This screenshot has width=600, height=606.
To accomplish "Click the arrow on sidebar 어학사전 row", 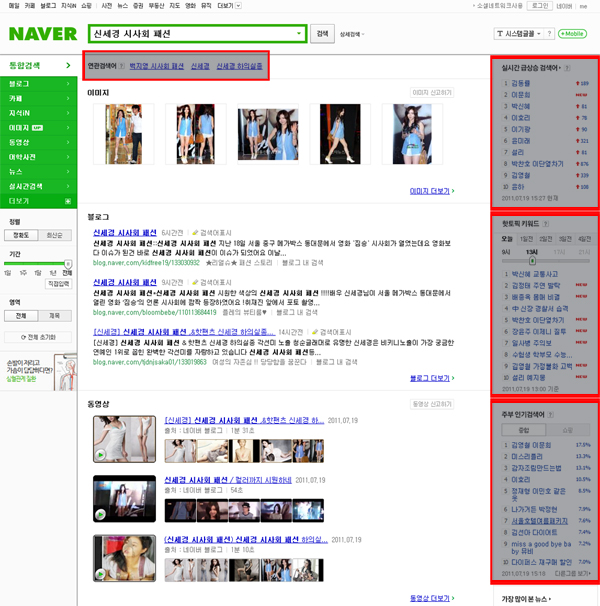I will [x=68, y=157].
